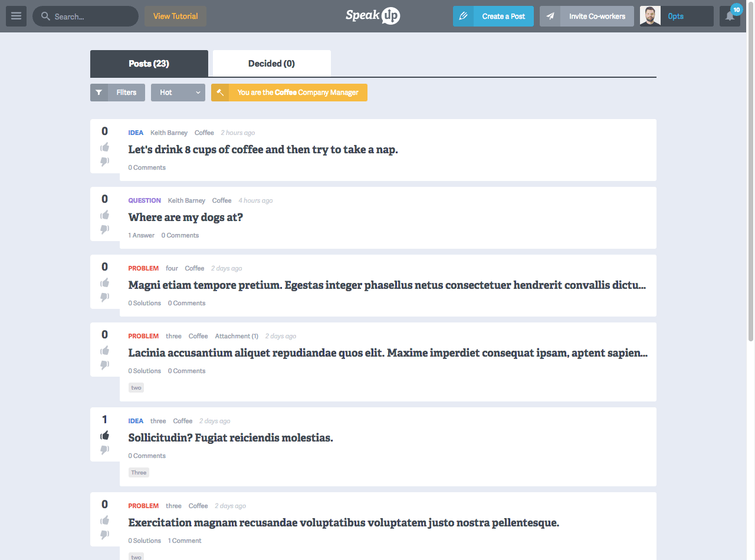Select the Posts (23) tab
755x560 pixels.
click(149, 64)
